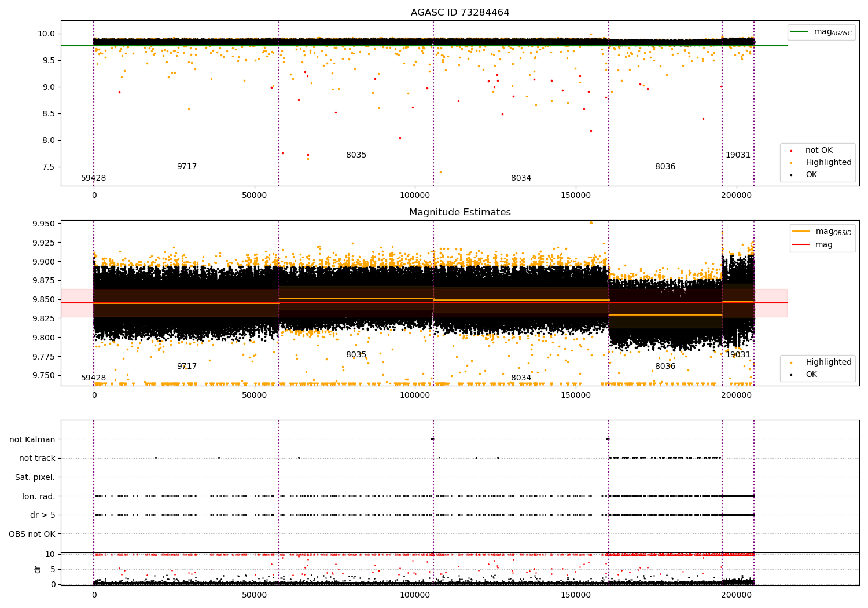Click the 'not track' row label

pos(37,459)
